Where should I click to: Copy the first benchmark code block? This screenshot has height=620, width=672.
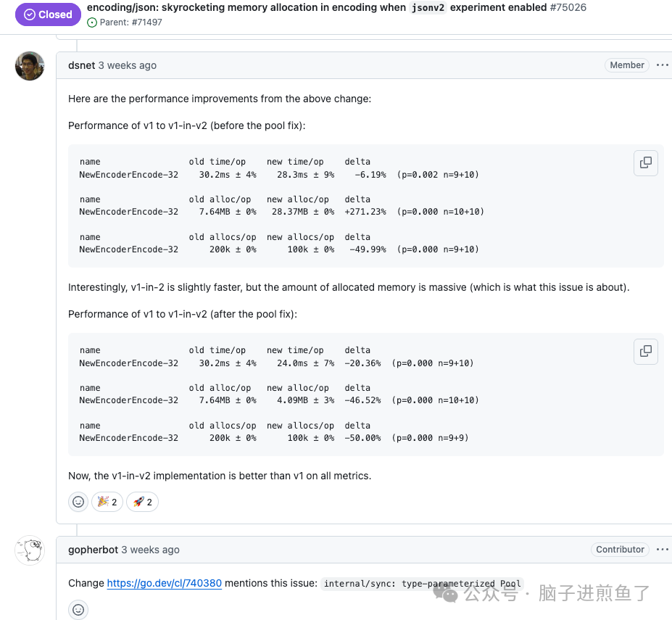coord(645,163)
